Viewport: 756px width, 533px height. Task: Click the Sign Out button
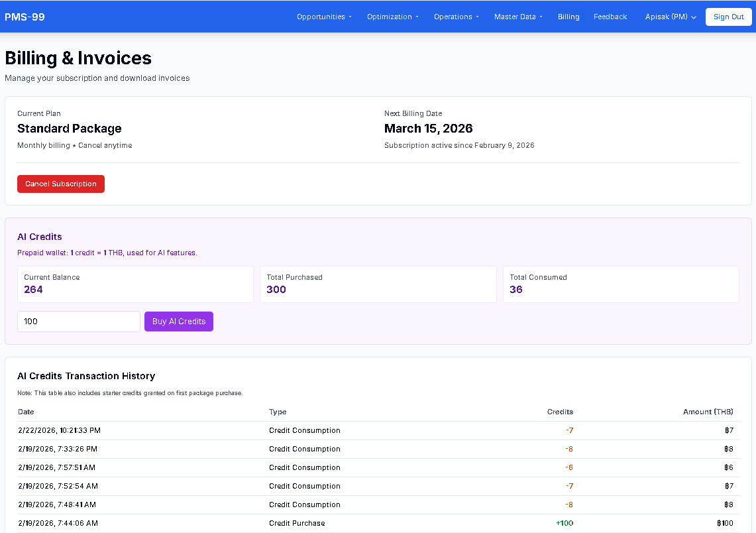[x=728, y=17]
